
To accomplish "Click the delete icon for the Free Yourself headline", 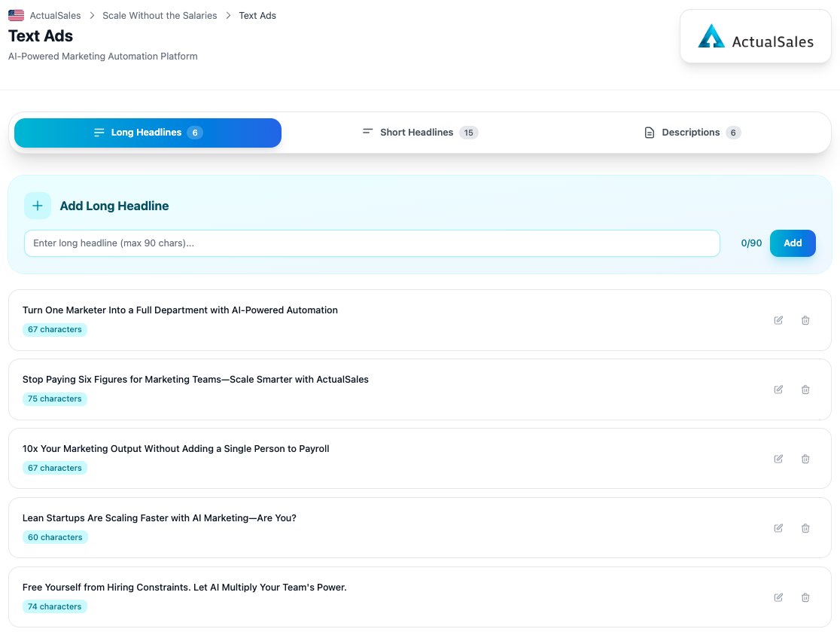I will click(805, 597).
